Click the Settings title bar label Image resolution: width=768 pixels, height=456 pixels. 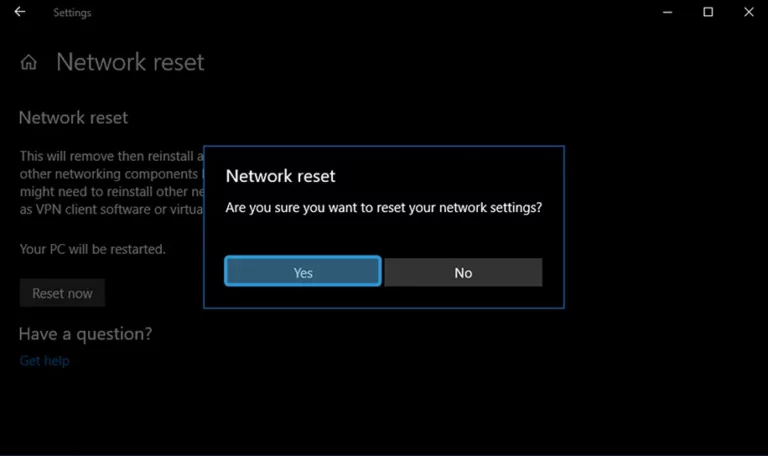(72, 13)
